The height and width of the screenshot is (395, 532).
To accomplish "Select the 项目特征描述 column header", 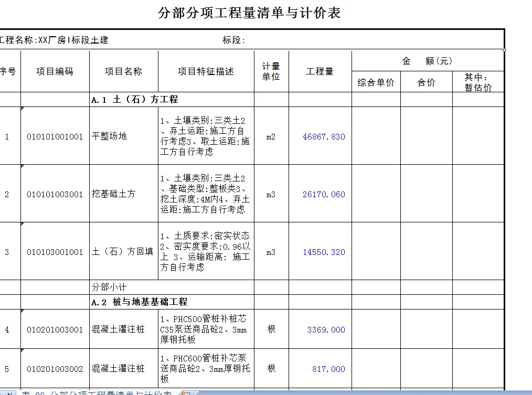I will 206,71.
